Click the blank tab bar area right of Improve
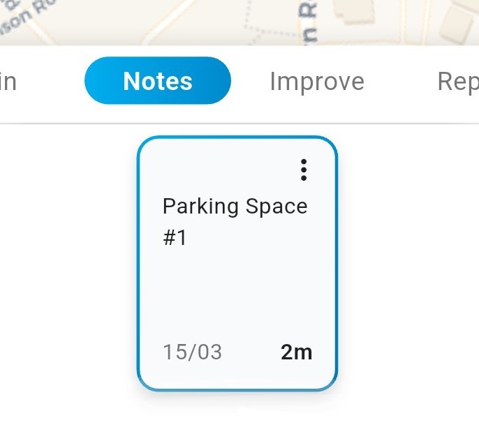 coord(399,82)
